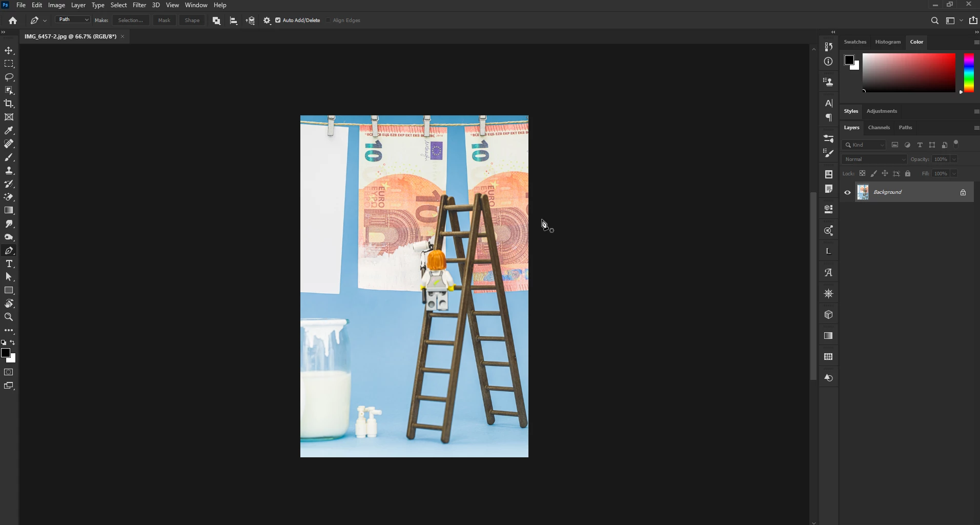This screenshot has width=980, height=525.
Task: Toggle lock transparent pixels
Action: click(862, 174)
